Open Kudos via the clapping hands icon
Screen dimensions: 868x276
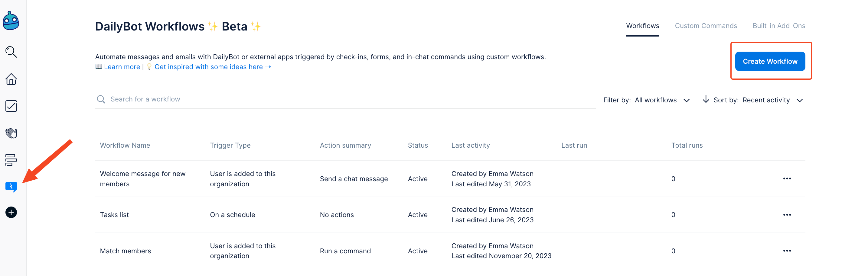(11, 133)
